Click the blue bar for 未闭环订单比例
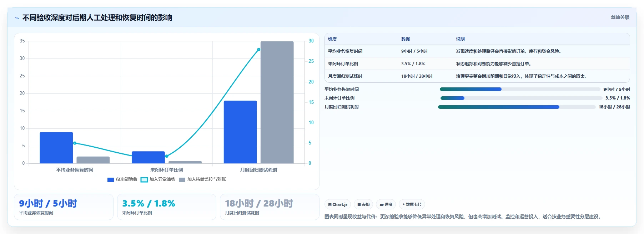 point(148,157)
